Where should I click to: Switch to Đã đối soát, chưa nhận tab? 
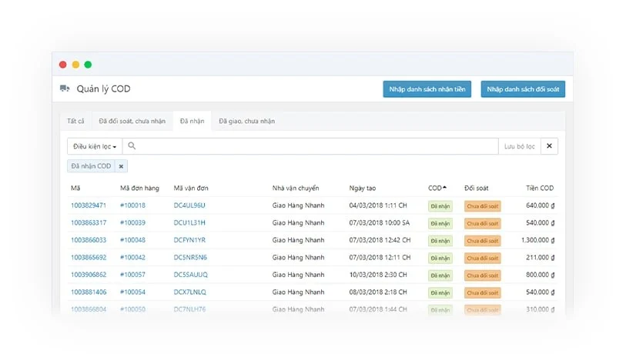132,121
